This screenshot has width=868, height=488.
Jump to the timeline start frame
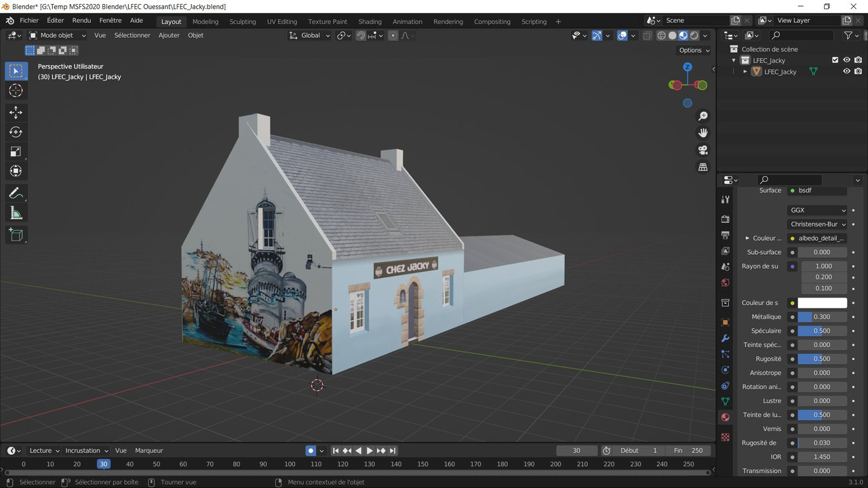(x=335, y=451)
